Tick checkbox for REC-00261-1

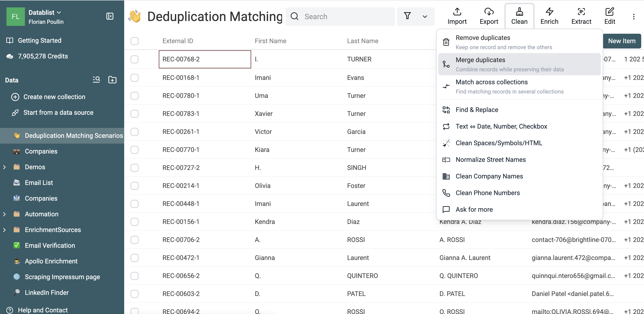135,132
